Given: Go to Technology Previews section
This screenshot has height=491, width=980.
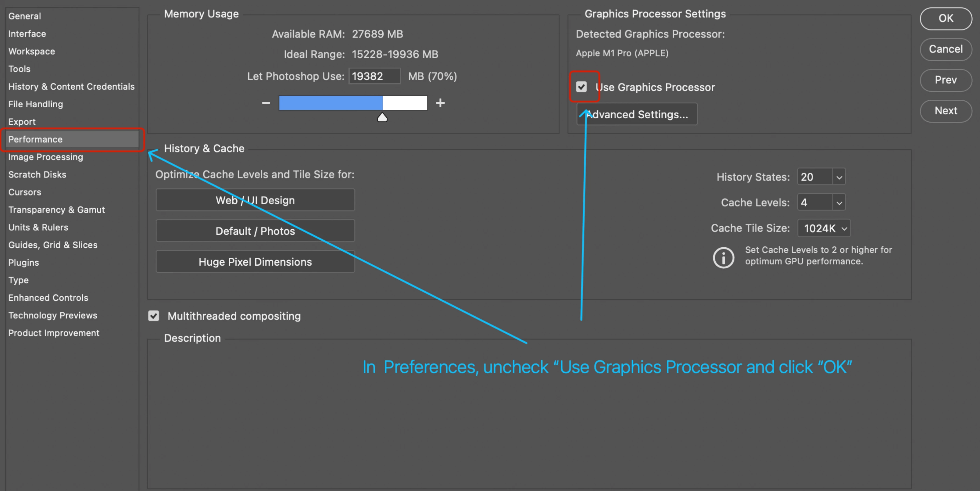Looking at the screenshot, I should (x=53, y=315).
